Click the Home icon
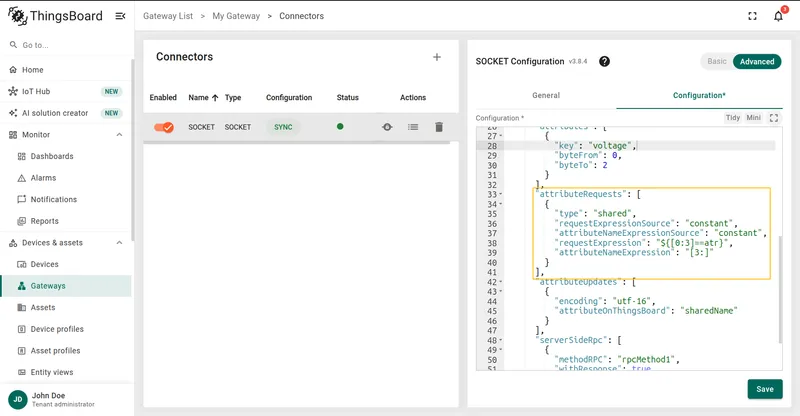Viewport: 800px width, 416px height. (13, 70)
